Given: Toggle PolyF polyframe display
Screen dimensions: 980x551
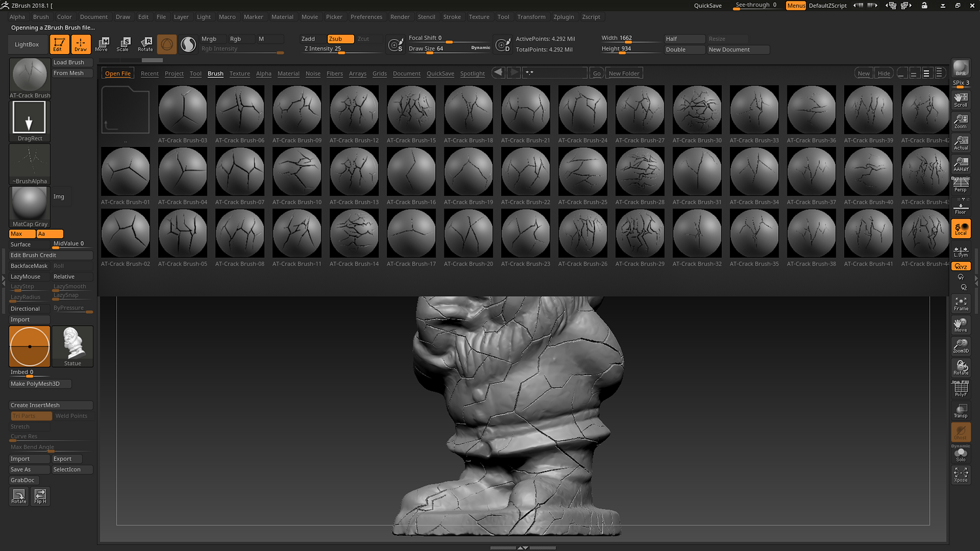Looking at the screenshot, I should [960, 389].
